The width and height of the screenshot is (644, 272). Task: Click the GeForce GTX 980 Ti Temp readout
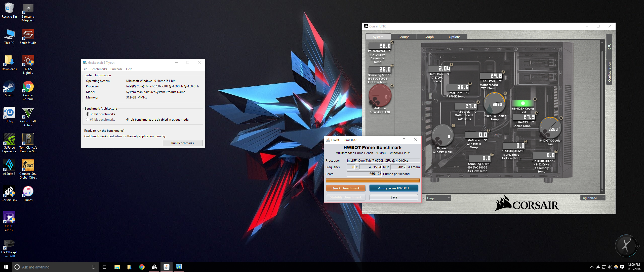[x=476, y=135]
